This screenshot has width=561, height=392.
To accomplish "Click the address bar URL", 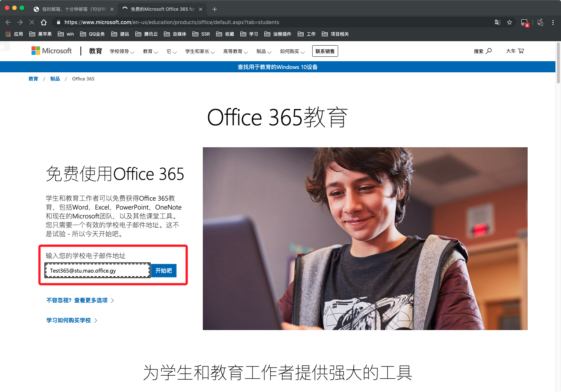I will (x=172, y=22).
